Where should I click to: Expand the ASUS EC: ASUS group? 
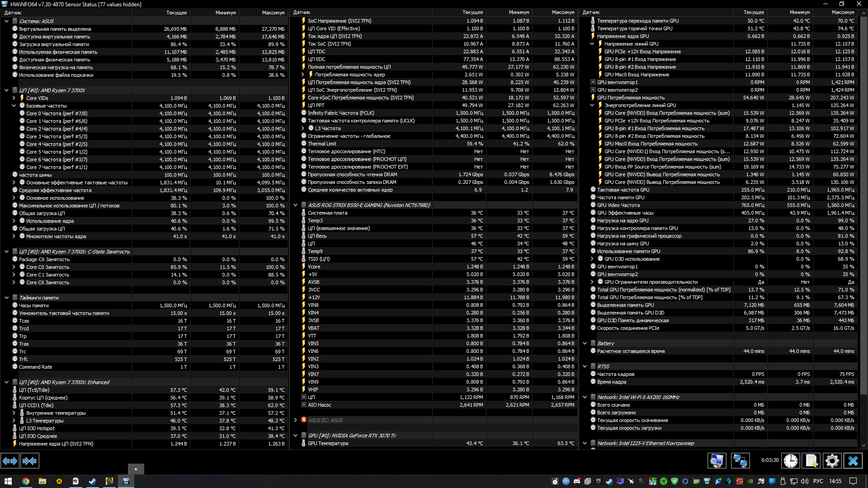[x=296, y=420]
